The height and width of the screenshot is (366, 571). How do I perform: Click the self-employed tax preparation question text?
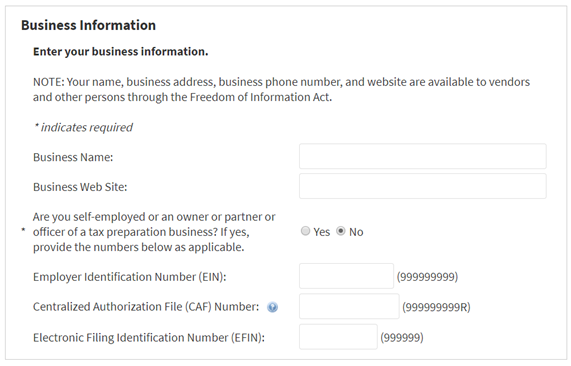click(154, 232)
